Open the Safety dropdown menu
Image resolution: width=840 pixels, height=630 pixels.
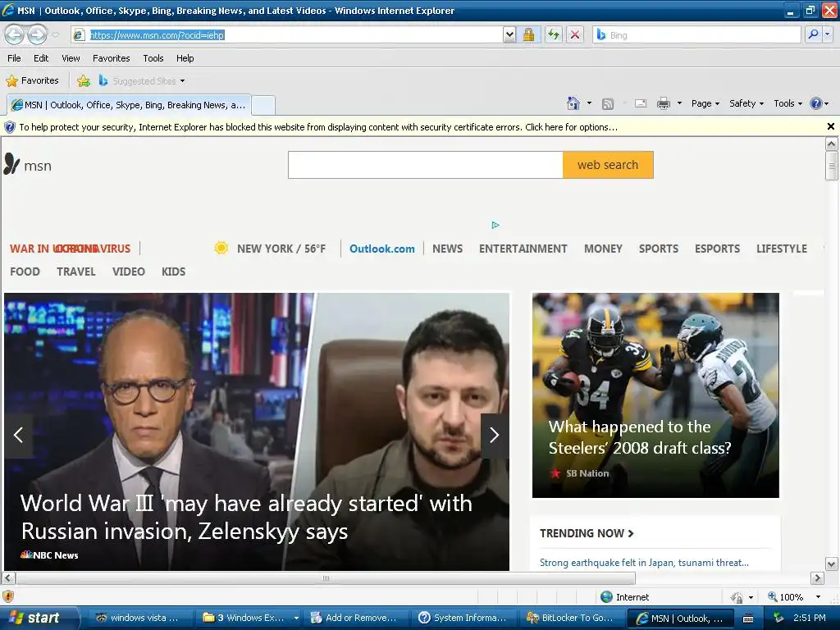[x=746, y=103]
